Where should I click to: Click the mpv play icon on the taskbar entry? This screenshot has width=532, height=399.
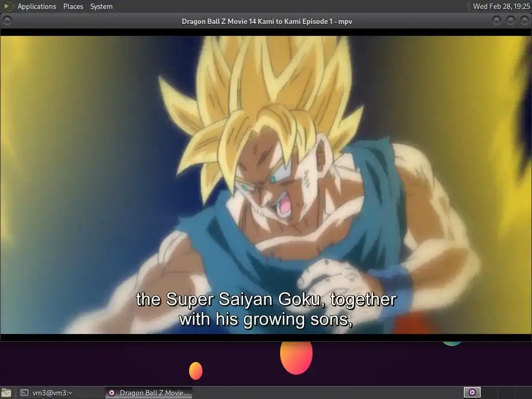pos(112,393)
